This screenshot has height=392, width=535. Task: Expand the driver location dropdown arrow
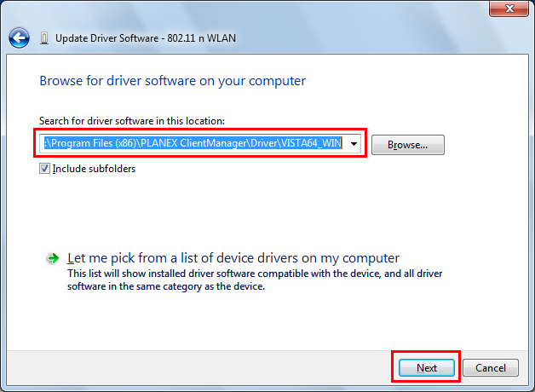coord(354,144)
